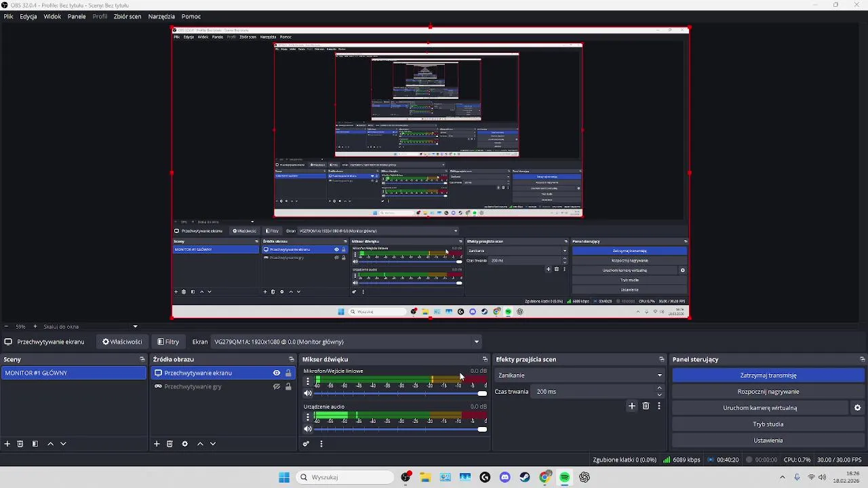Viewport: 868px width, 488px height.
Task: Open the Plik menu
Action: pos(8,16)
